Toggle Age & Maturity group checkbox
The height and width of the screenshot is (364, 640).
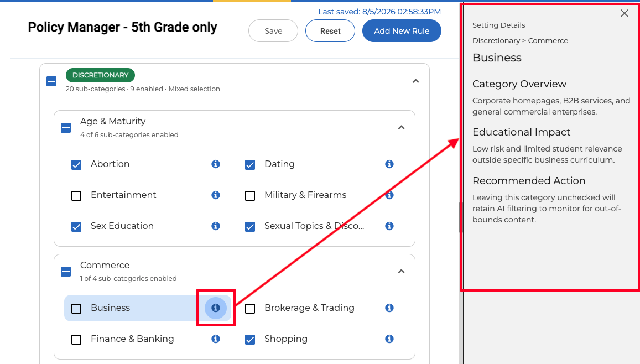click(66, 128)
